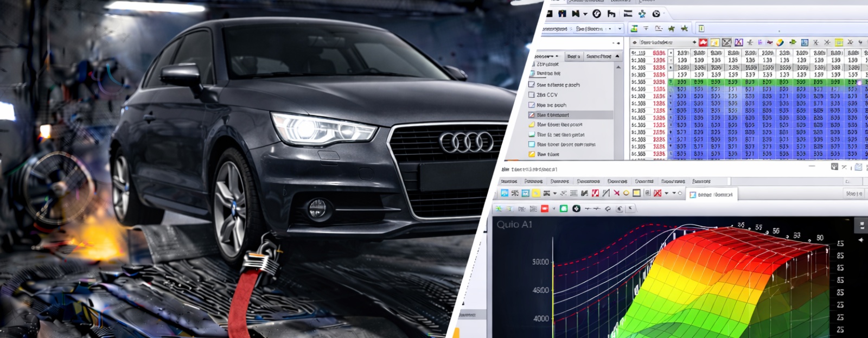Click the first blue picture icon in the lower toolbar
Screen dimensions: 868x338
click(x=505, y=193)
